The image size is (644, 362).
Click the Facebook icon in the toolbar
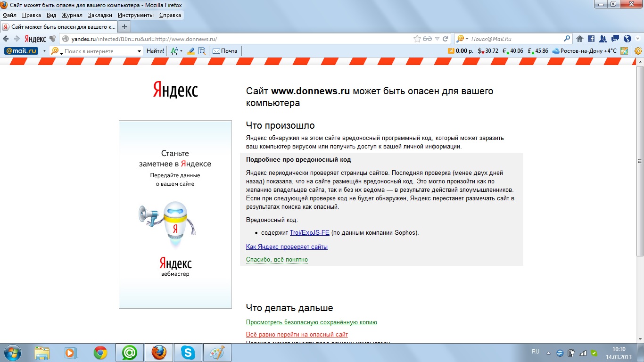click(591, 39)
